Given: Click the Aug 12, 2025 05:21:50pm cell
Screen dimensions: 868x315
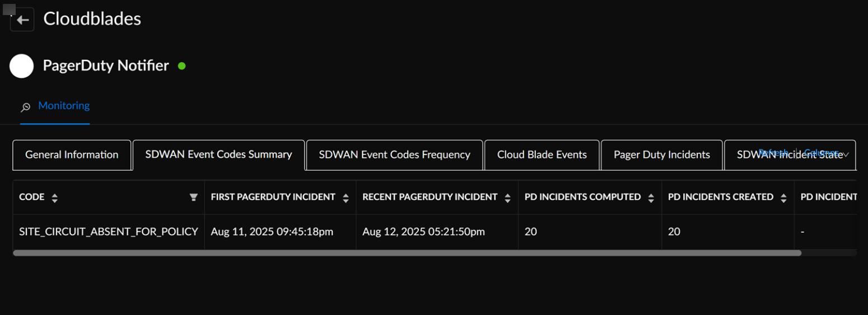Looking at the screenshot, I should click(437, 232).
